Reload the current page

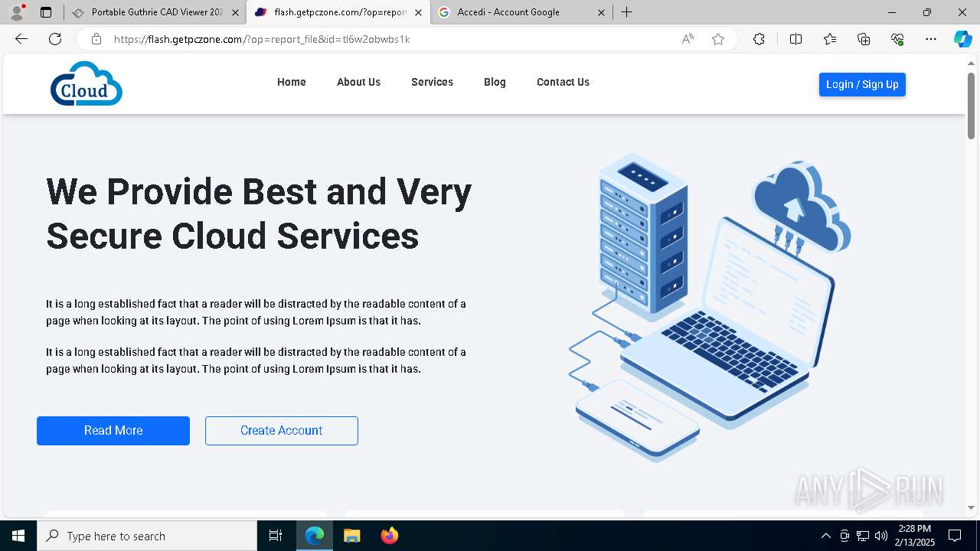tap(55, 39)
